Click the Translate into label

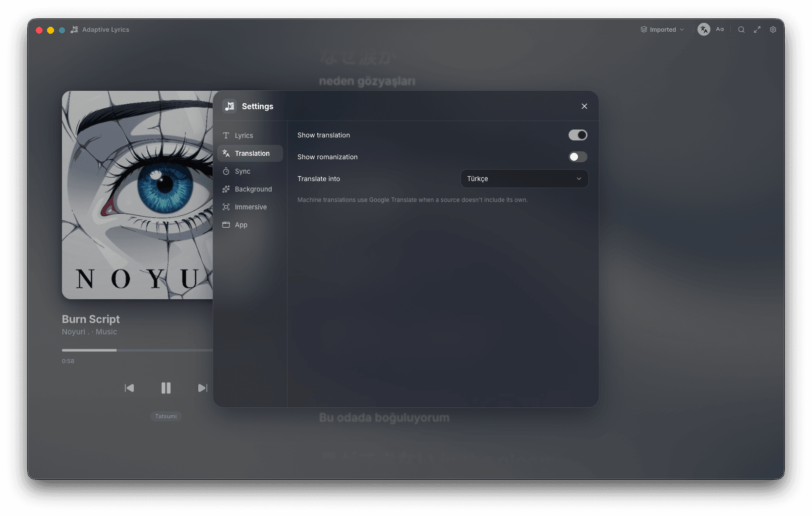click(319, 179)
